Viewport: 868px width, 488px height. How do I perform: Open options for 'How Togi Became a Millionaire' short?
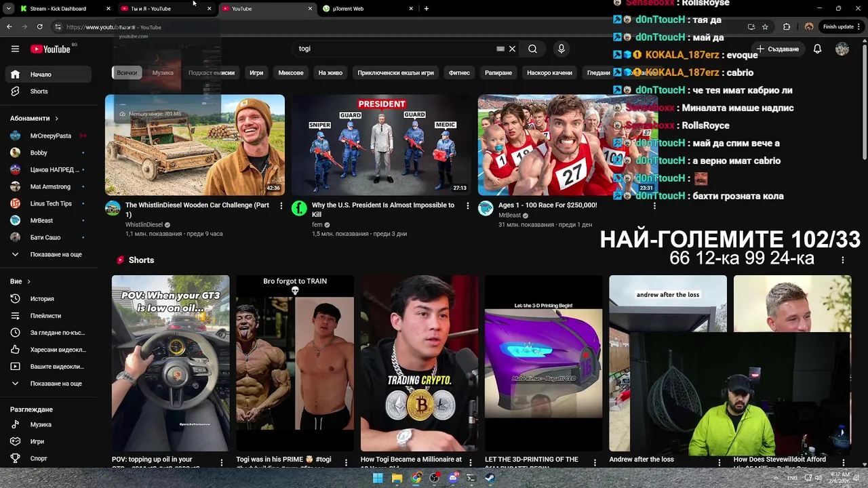[x=471, y=462]
